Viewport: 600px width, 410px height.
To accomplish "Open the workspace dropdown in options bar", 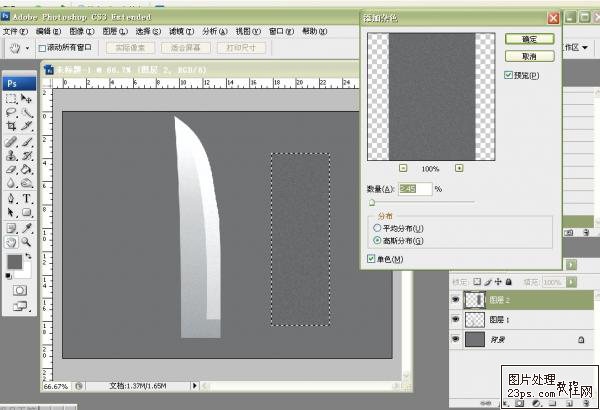I will click(585, 47).
